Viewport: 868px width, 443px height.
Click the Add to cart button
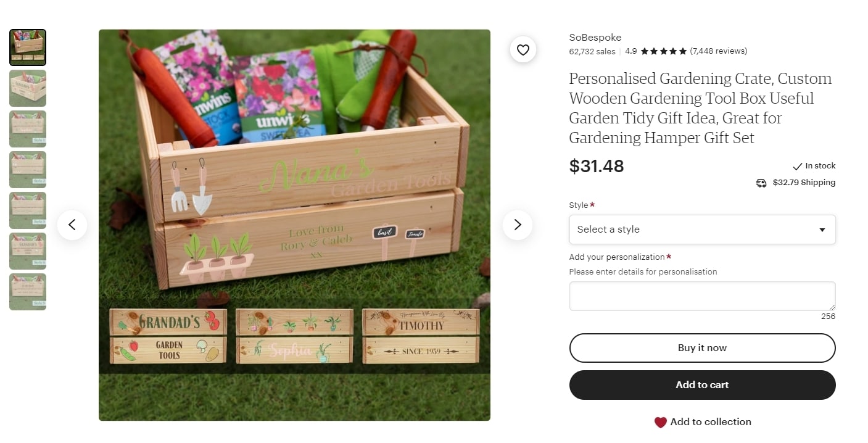coord(702,385)
